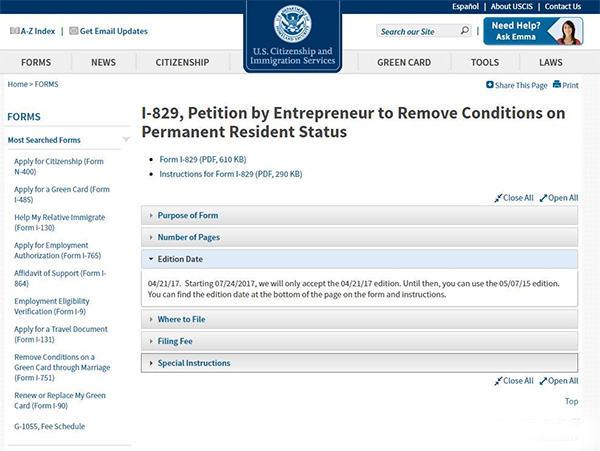Click the Search our Site field
Image resolution: width=600 pixels, height=451 pixels.
coord(416,31)
